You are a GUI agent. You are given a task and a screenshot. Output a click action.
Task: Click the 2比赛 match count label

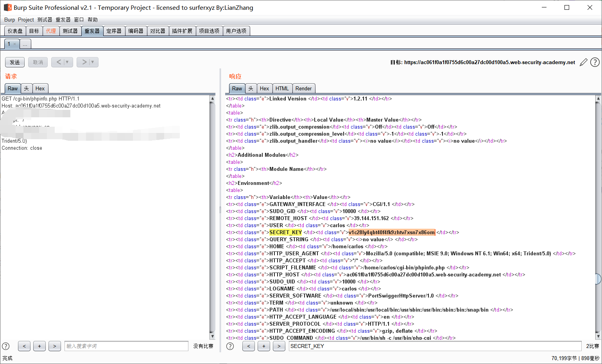593,346
